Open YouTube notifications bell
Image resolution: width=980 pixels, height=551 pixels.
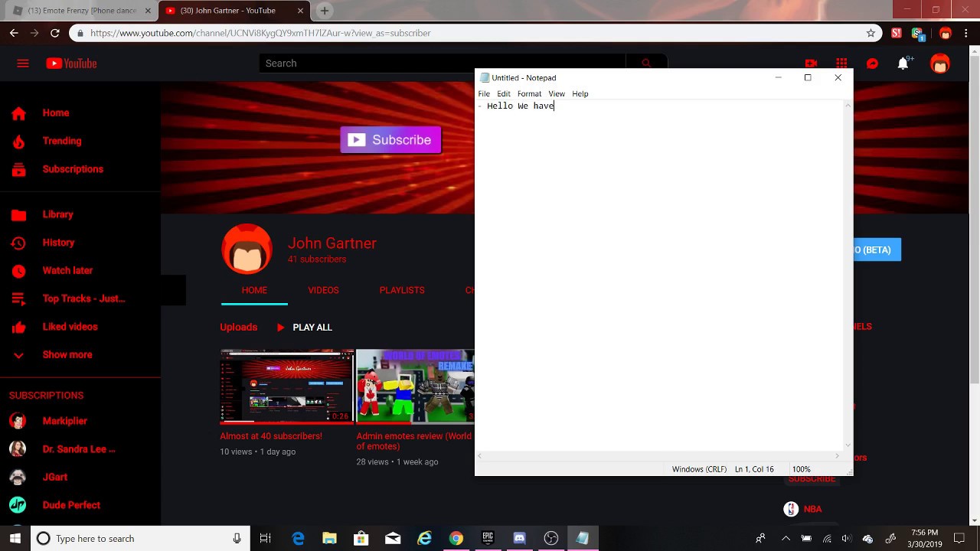[x=903, y=64]
